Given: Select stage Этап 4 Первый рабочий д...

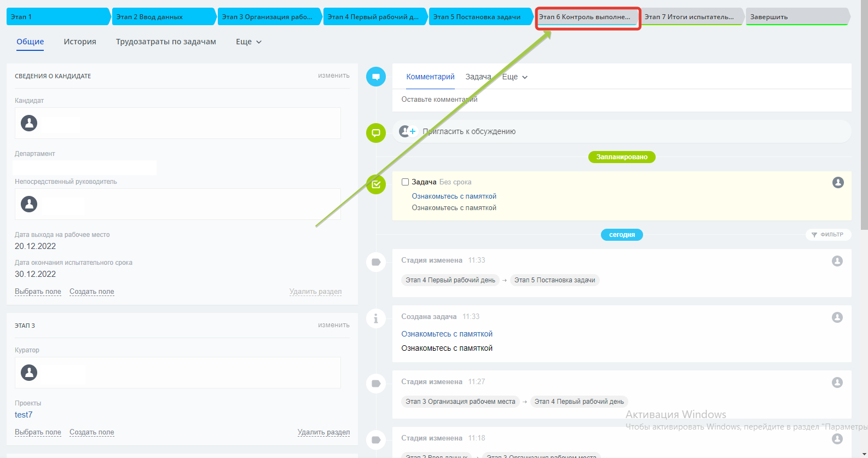Looking at the screenshot, I should point(375,17).
